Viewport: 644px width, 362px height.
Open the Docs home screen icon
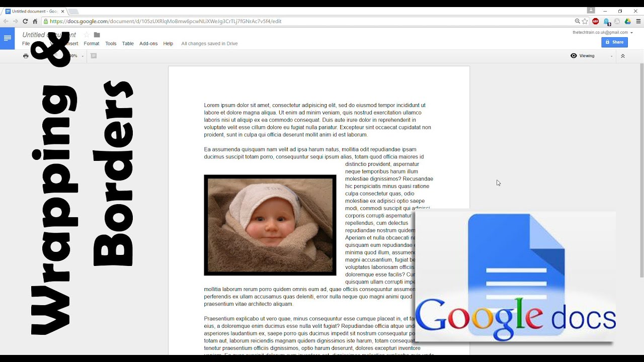tap(8, 38)
